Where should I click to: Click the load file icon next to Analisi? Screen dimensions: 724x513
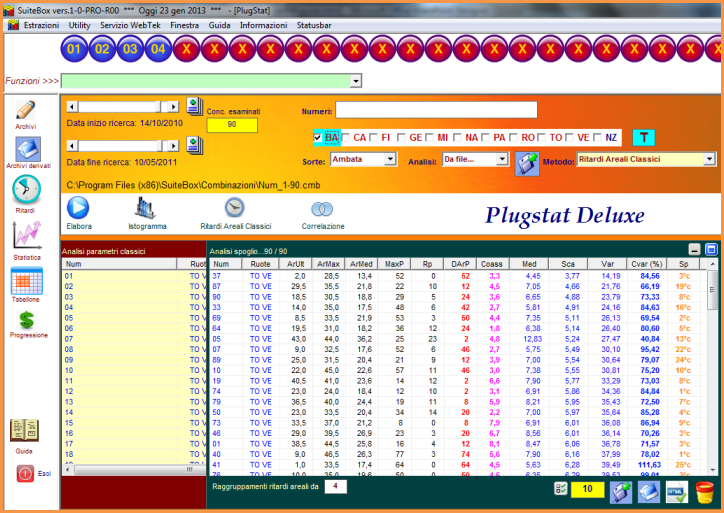coord(527,163)
